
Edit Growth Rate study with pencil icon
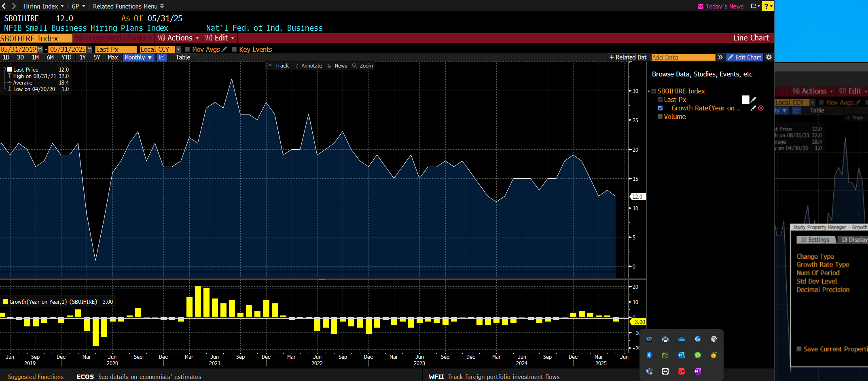[753, 108]
